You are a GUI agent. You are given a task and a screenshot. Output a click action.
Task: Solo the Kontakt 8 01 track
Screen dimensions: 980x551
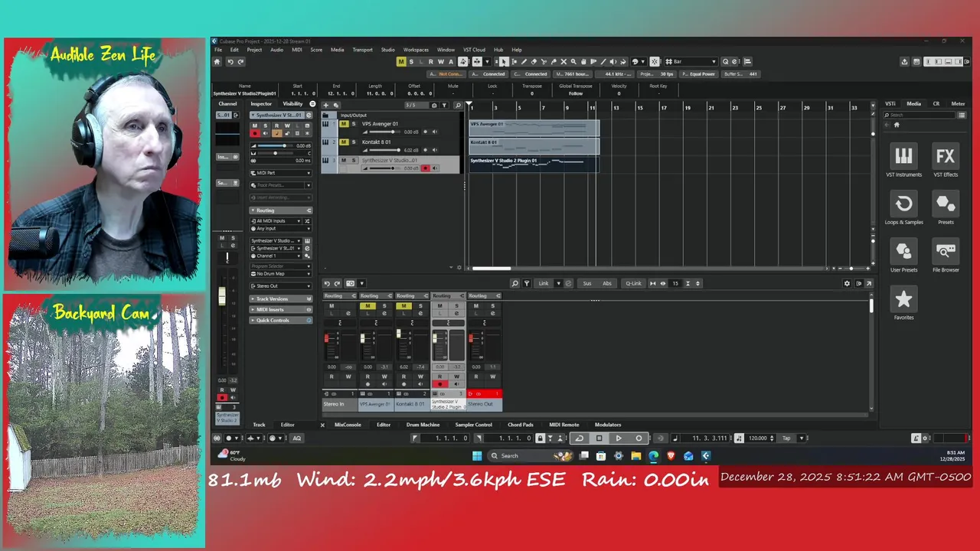[354, 142]
